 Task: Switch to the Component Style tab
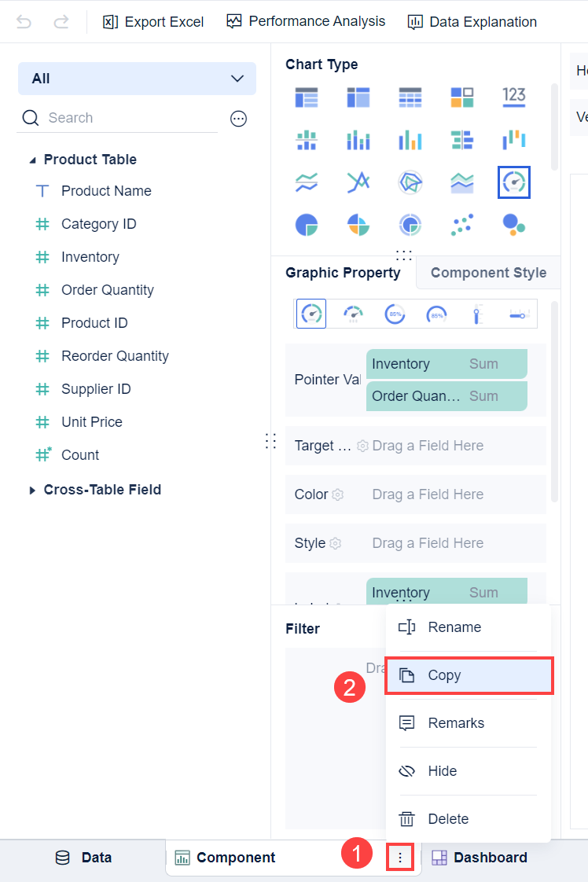click(x=487, y=273)
